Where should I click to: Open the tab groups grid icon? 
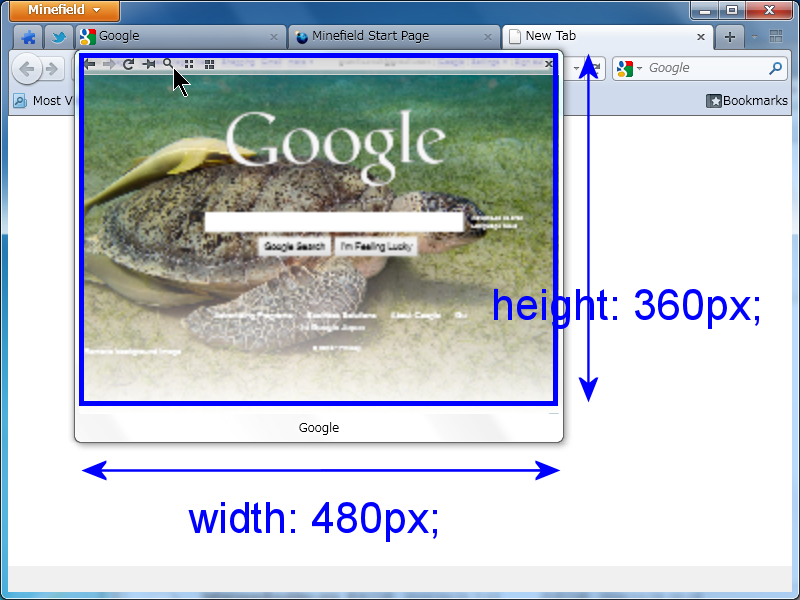coord(776,36)
